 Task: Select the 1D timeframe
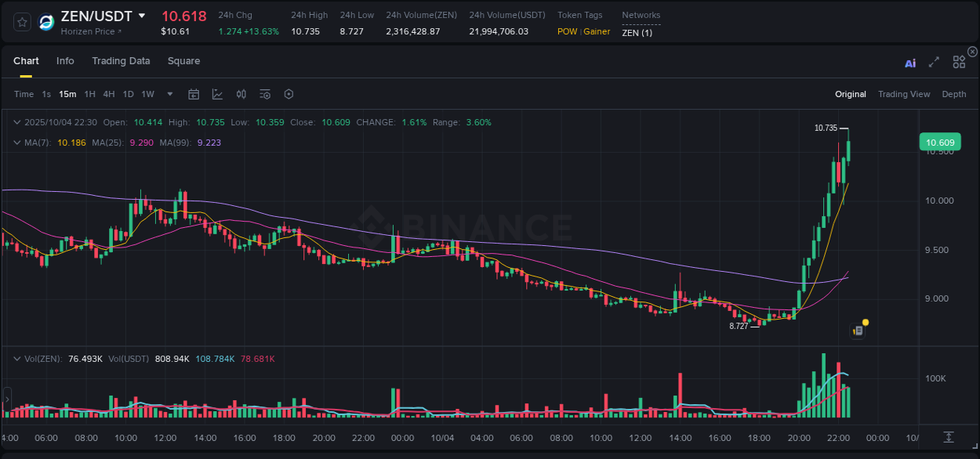(128, 94)
